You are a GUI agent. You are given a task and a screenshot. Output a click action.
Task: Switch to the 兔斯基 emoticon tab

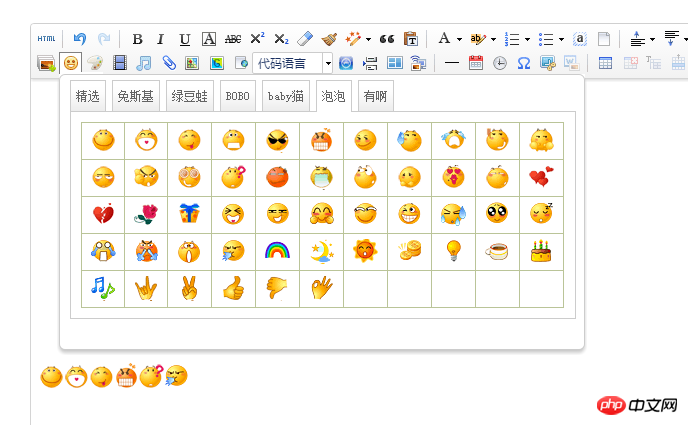(136, 97)
